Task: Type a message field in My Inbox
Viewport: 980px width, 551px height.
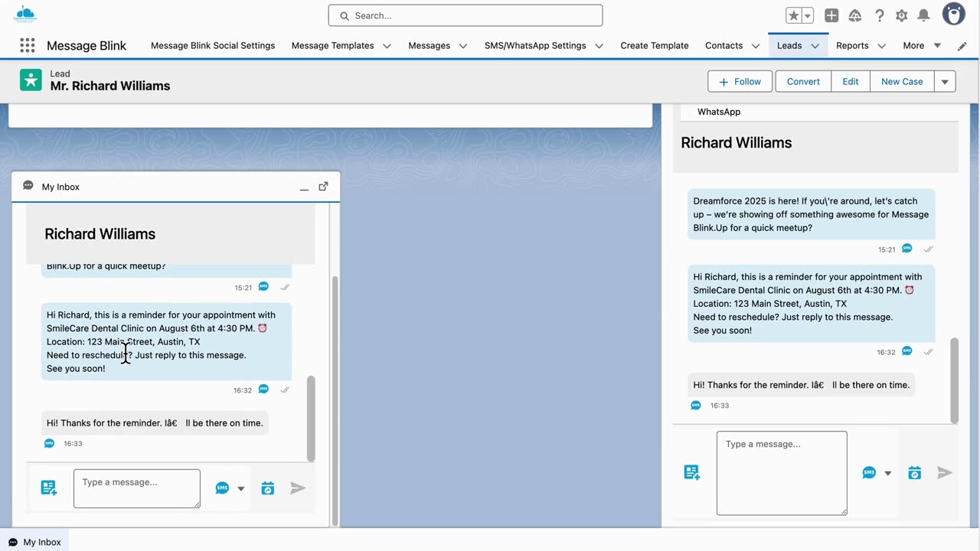Action: (137, 488)
